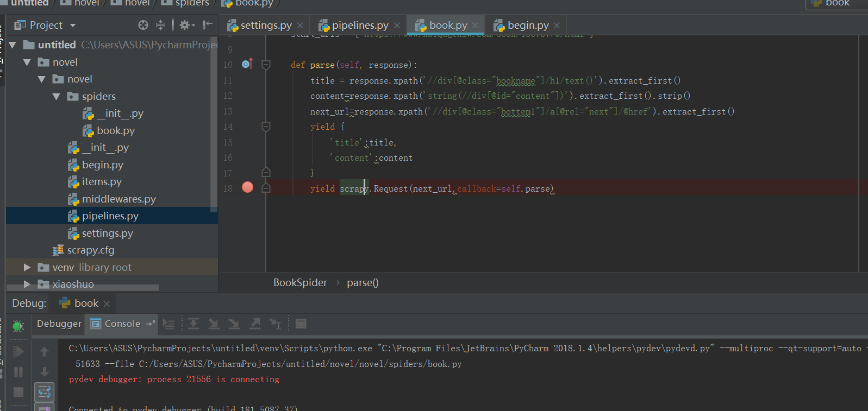Collapse the inner novel folder
868x411 pixels.
(42, 79)
